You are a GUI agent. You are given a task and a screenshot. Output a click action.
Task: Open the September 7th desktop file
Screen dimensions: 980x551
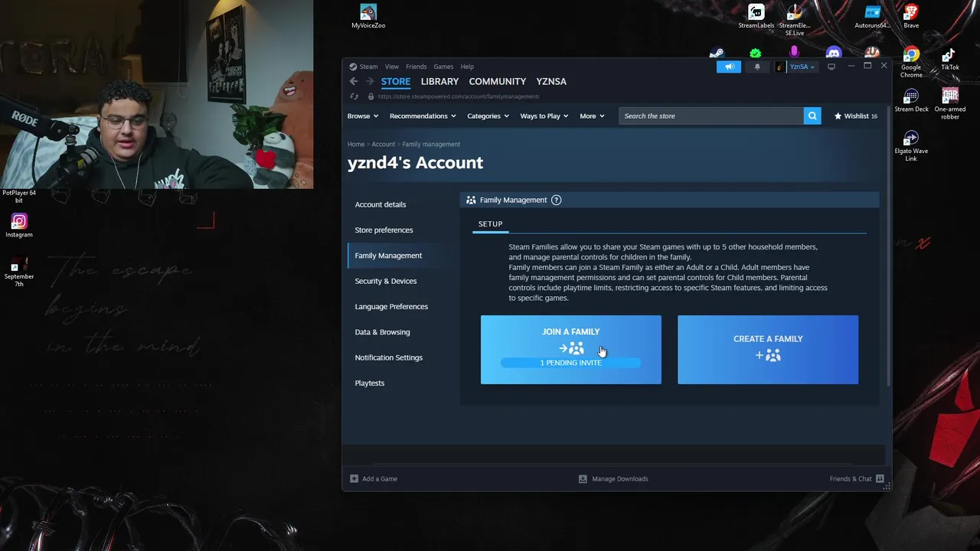(x=19, y=272)
